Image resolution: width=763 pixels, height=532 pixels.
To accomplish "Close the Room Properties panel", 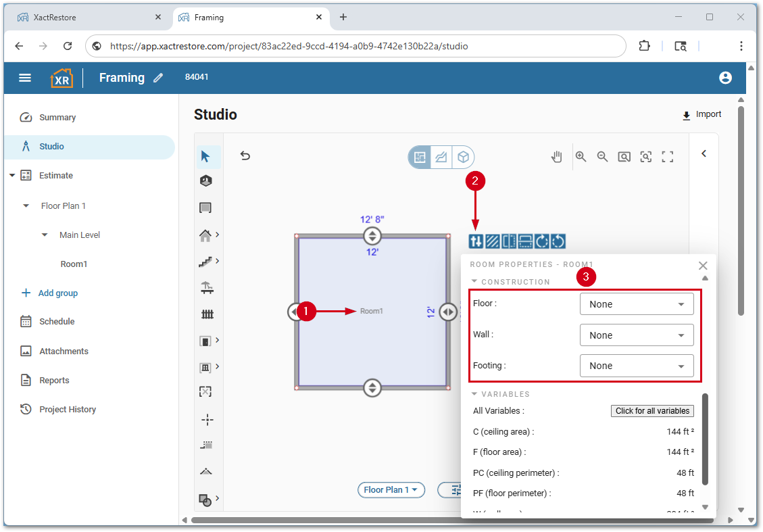I will (x=703, y=266).
